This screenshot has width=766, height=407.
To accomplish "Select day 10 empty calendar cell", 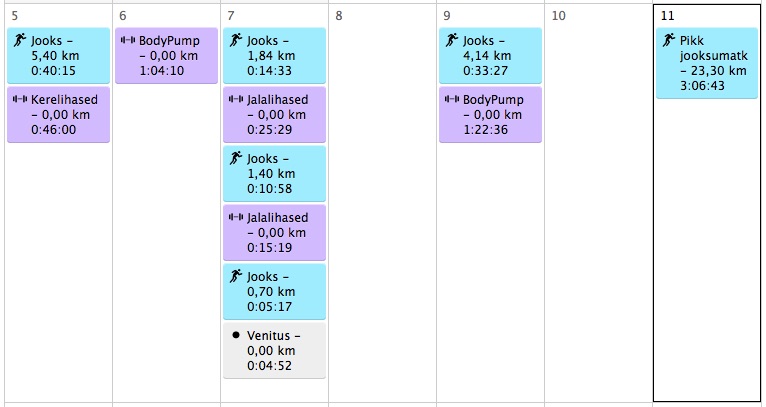I will (598, 200).
